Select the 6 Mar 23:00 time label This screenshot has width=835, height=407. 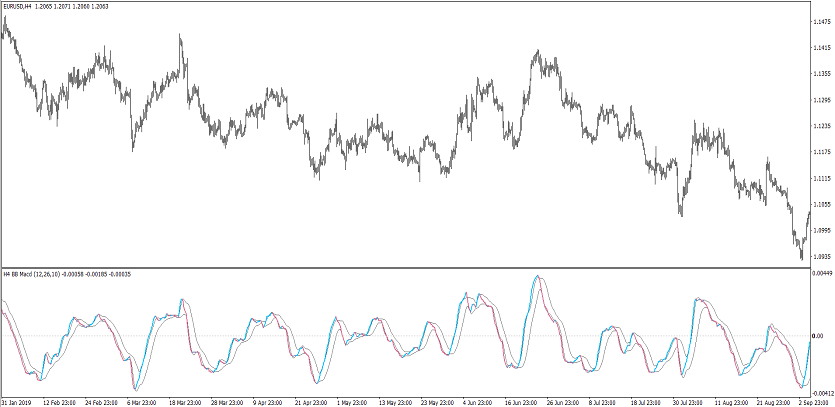click(142, 401)
